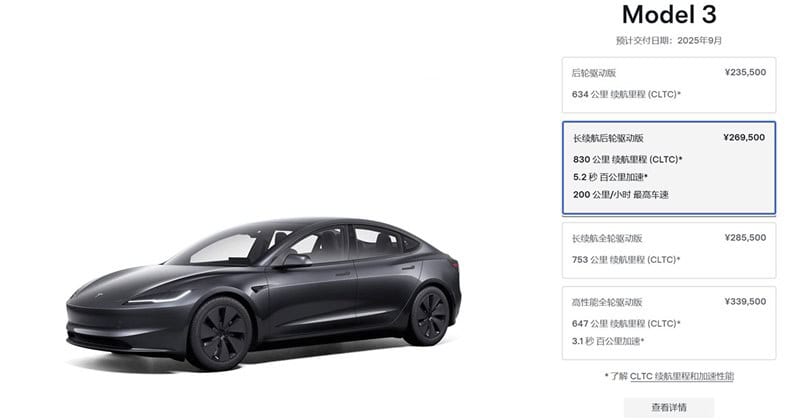The height and width of the screenshot is (420, 800).
Task: Click the 查看详情 button
Action: [669, 407]
